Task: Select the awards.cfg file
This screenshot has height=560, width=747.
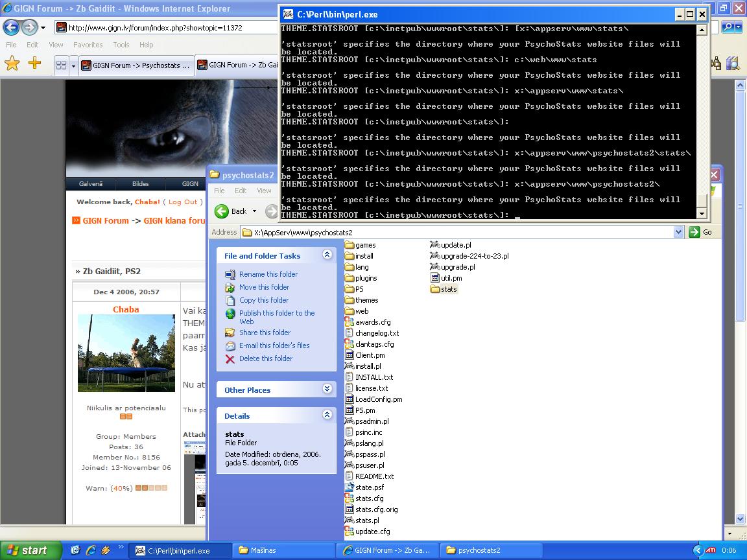Action: tap(368, 322)
